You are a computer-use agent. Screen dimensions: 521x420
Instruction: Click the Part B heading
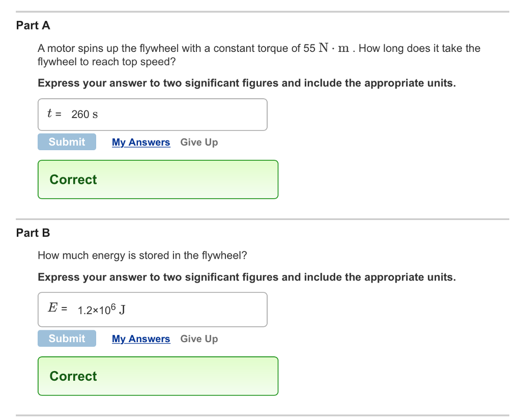click(33, 233)
